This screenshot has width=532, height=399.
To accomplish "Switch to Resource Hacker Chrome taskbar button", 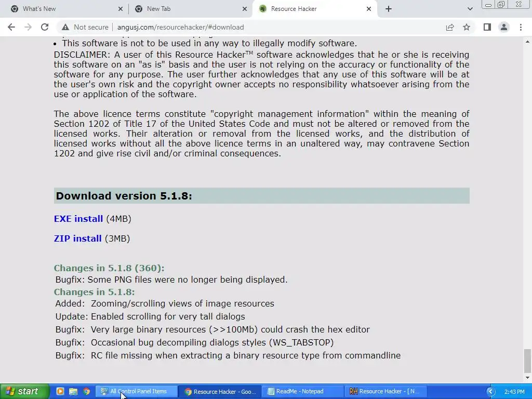I will click(x=220, y=392).
